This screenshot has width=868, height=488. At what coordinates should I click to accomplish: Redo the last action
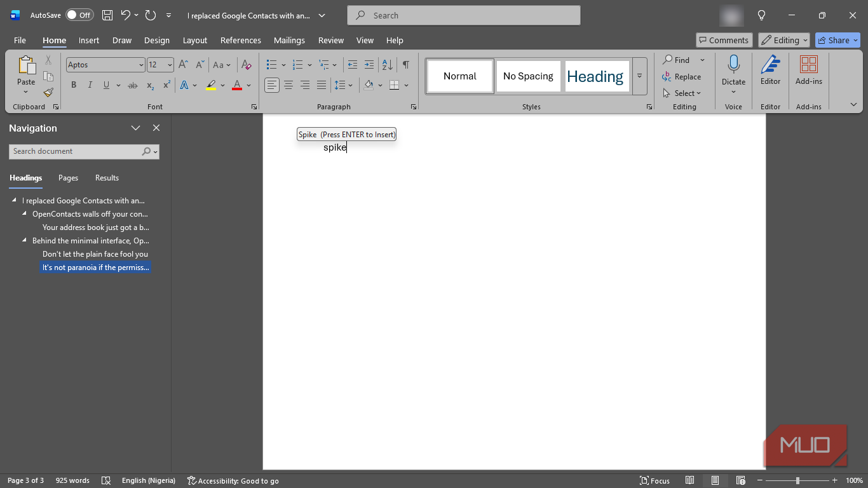point(151,15)
